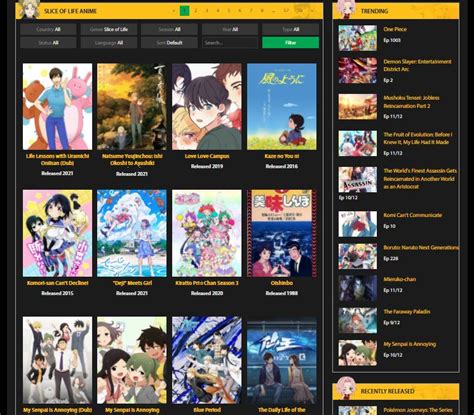Open My Senpai Is Annoying (Dub) poster
The width and height of the screenshot is (474, 415).
coord(57,360)
